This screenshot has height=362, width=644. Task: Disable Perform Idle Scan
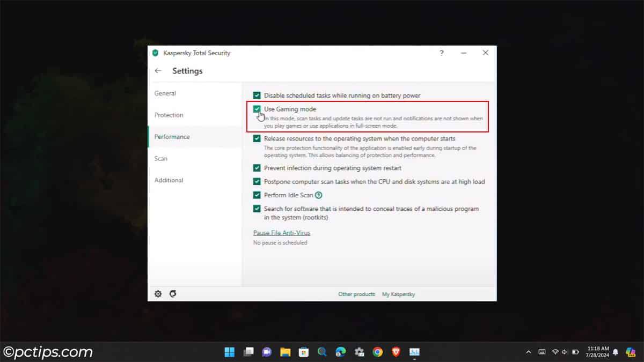tap(257, 195)
